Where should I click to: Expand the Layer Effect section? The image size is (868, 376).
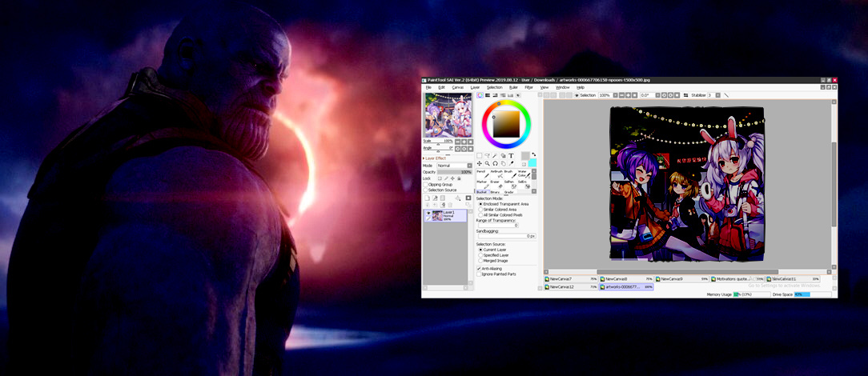click(435, 158)
